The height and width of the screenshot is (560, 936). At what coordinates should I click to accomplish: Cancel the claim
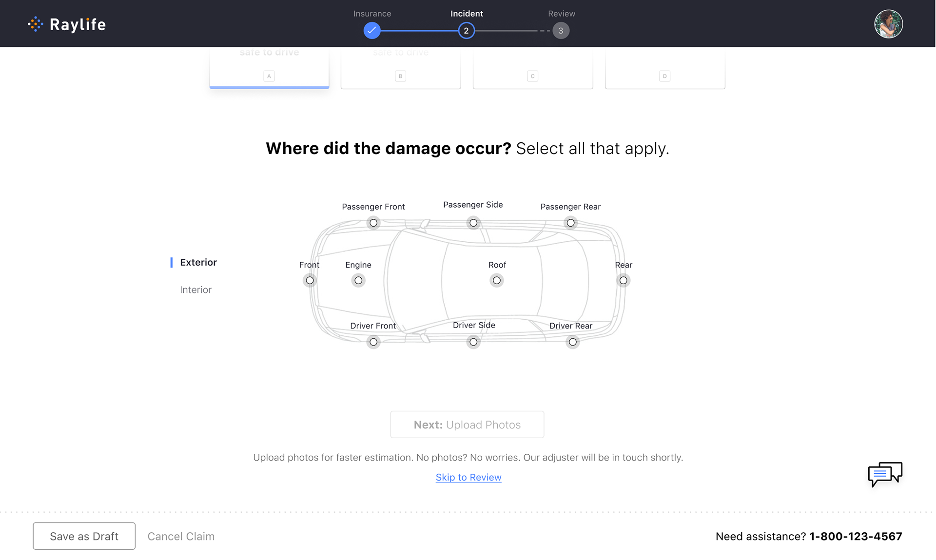click(x=181, y=536)
